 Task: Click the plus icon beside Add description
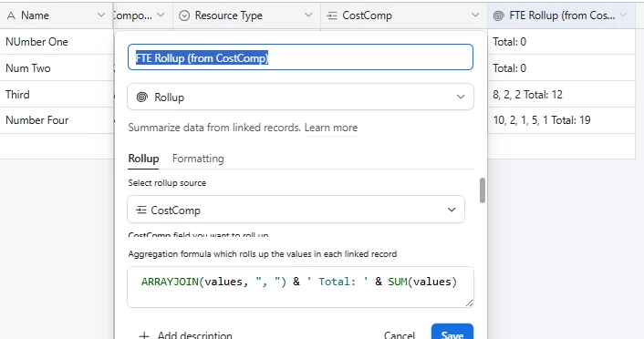144,335
